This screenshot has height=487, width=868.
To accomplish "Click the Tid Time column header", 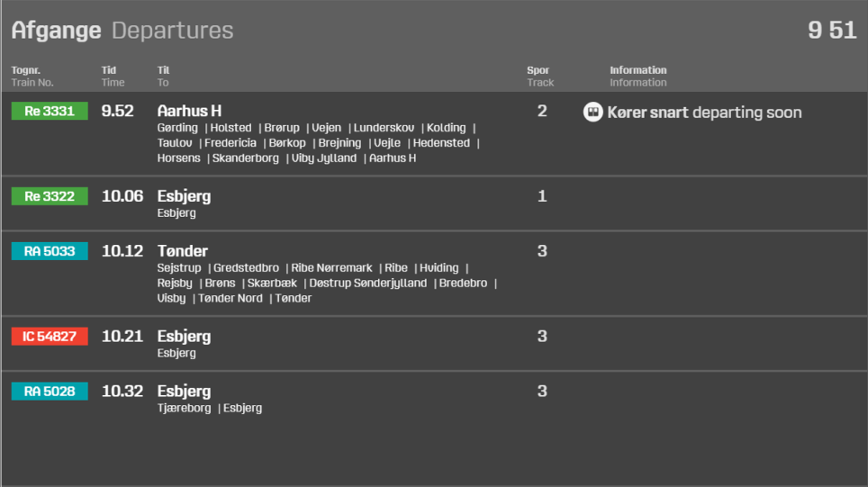I will point(113,77).
